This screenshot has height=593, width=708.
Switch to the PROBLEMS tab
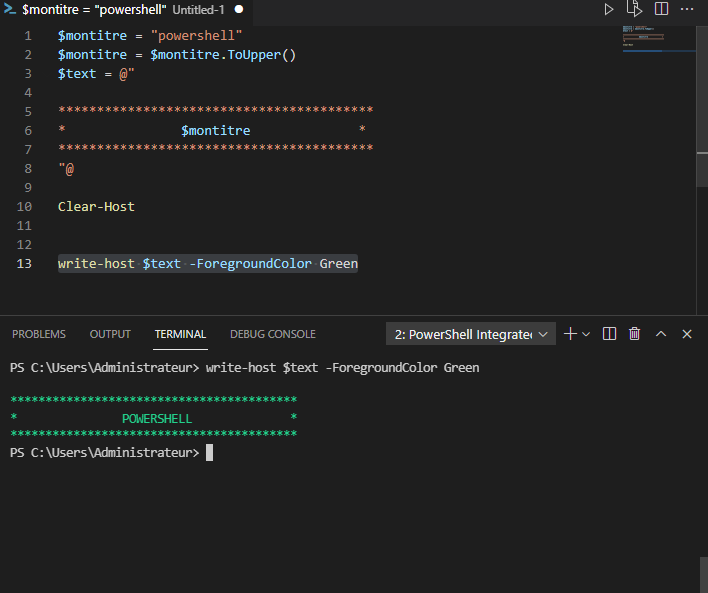coord(39,334)
